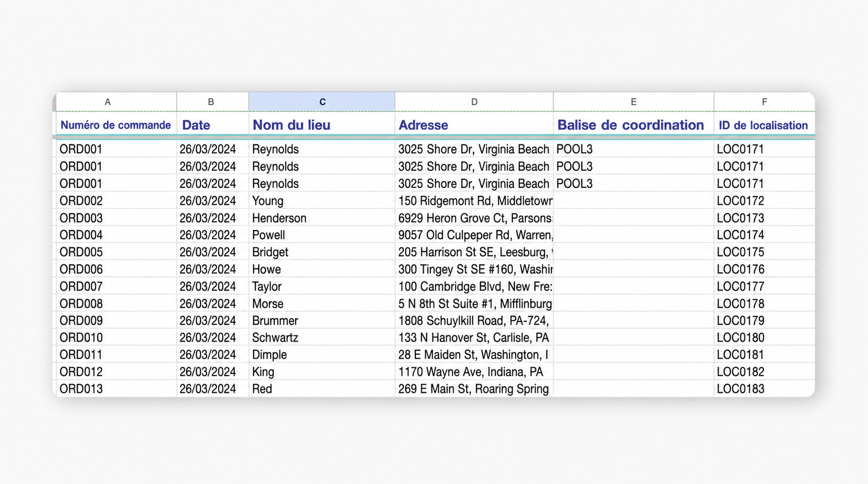Click the highlighted column C header
Screen dimensions: 868x484
point(322,102)
